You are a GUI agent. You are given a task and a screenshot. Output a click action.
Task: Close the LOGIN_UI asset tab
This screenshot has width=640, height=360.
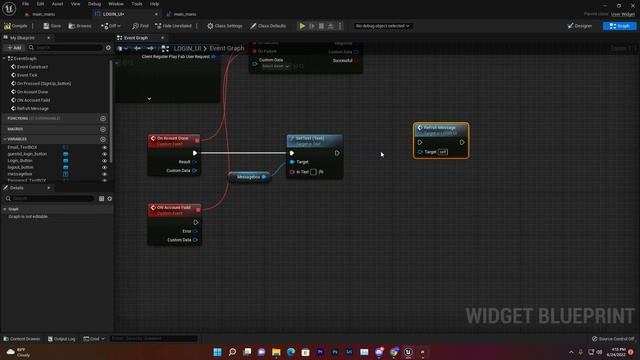pos(156,14)
